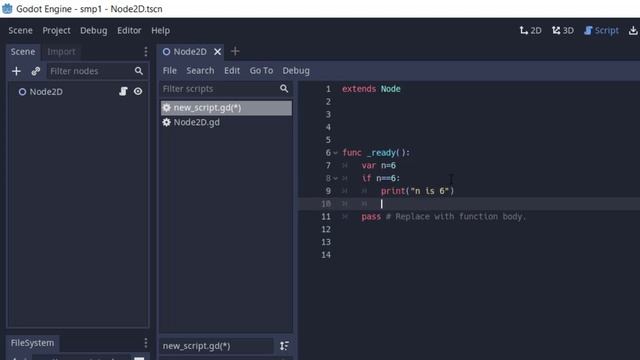Image resolution: width=640 pixels, height=360 pixels.
Task: Open the Scene menu
Action: tap(20, 31)
